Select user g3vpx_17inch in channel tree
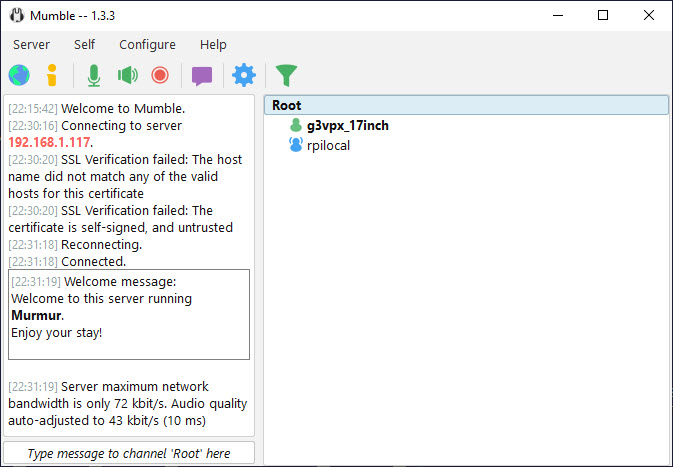The height and width of the screenshot is (467, 673). click(348, 126)
